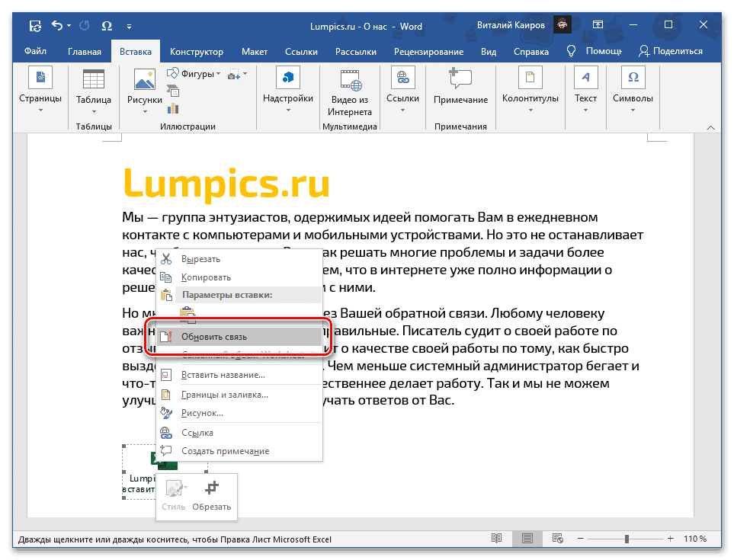Image resolution: width=734 pixels, height=560 pixels.
Task: Enable Read Mode from the status bar
Action: 497,539
